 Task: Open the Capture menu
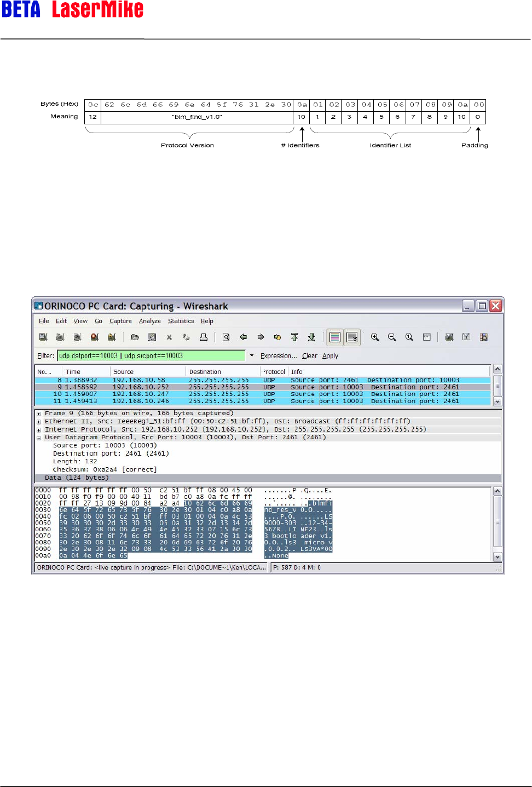tap(120, 321)
